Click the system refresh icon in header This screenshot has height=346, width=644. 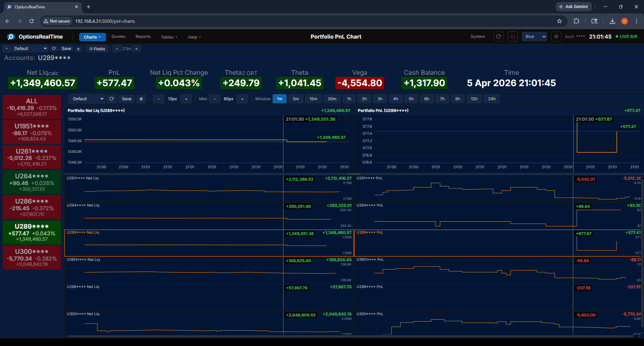499,37
